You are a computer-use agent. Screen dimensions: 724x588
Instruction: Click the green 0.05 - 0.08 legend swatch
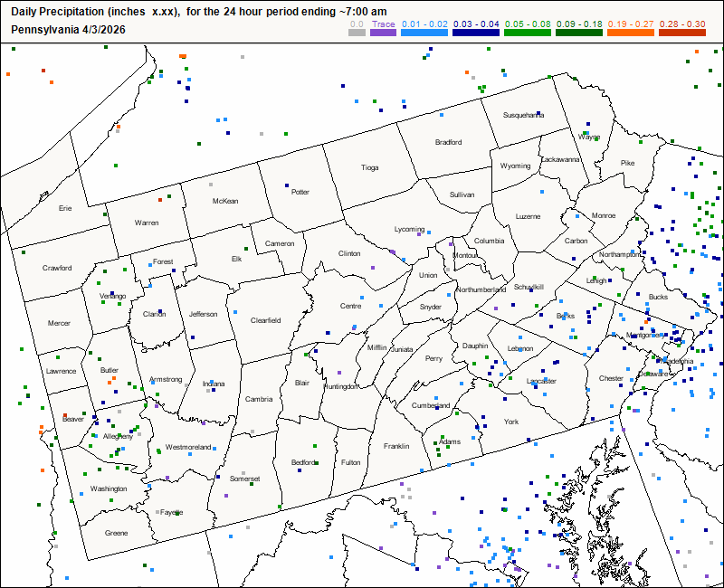[x=528, y=33]
